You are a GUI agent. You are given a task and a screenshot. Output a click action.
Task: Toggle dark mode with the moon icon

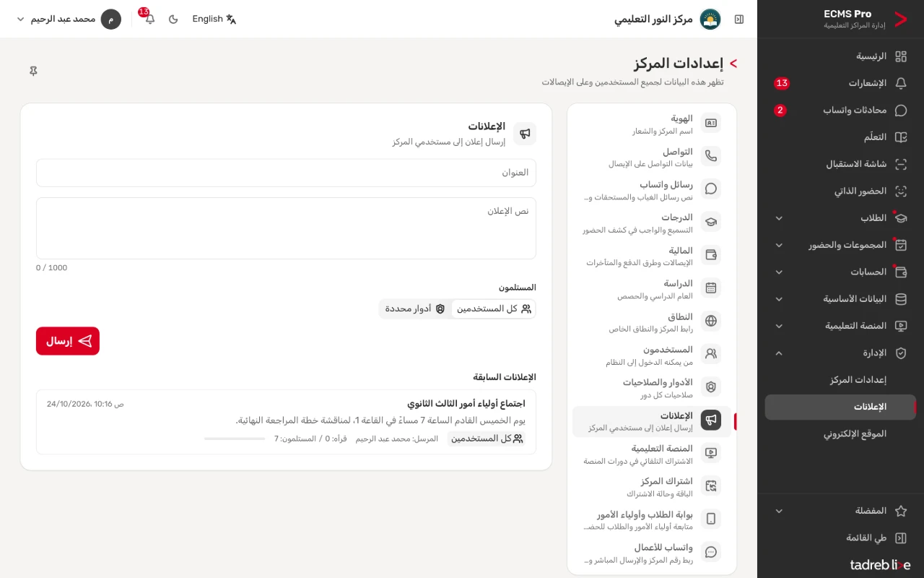pyautogui.click(x=173, y=19)
